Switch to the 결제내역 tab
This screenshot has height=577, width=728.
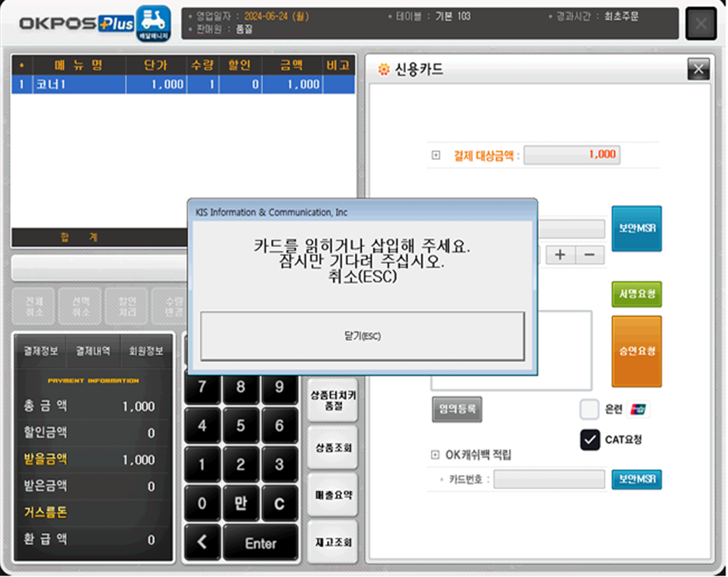tap(93, 351)
